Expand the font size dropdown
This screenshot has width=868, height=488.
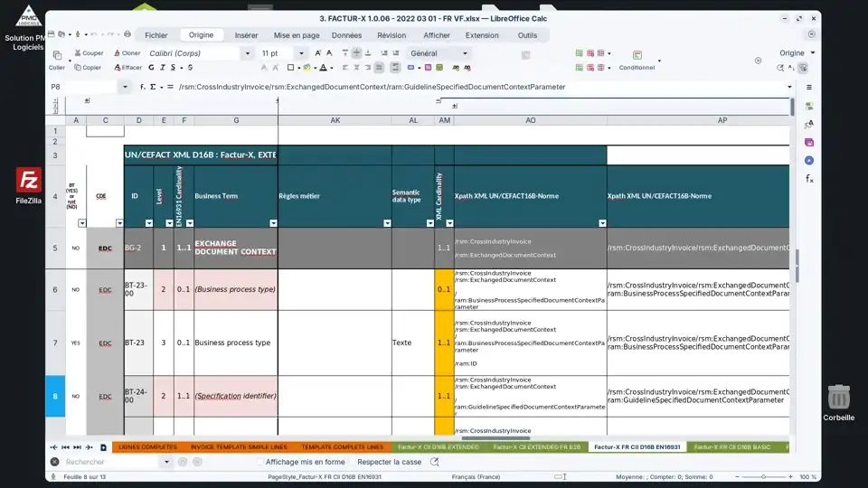pos(301,53)
